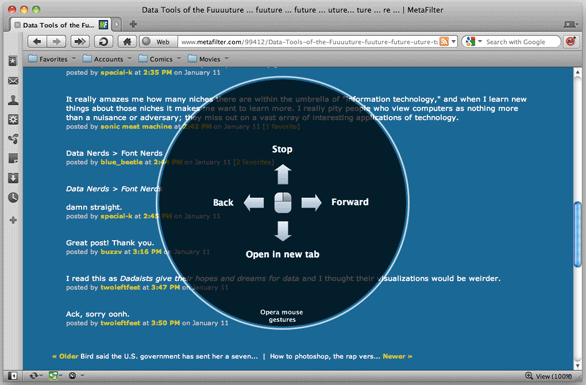Open user sonic meat machine profile link
The height and width of the screenshot is (385, 586).
point(136,127)
